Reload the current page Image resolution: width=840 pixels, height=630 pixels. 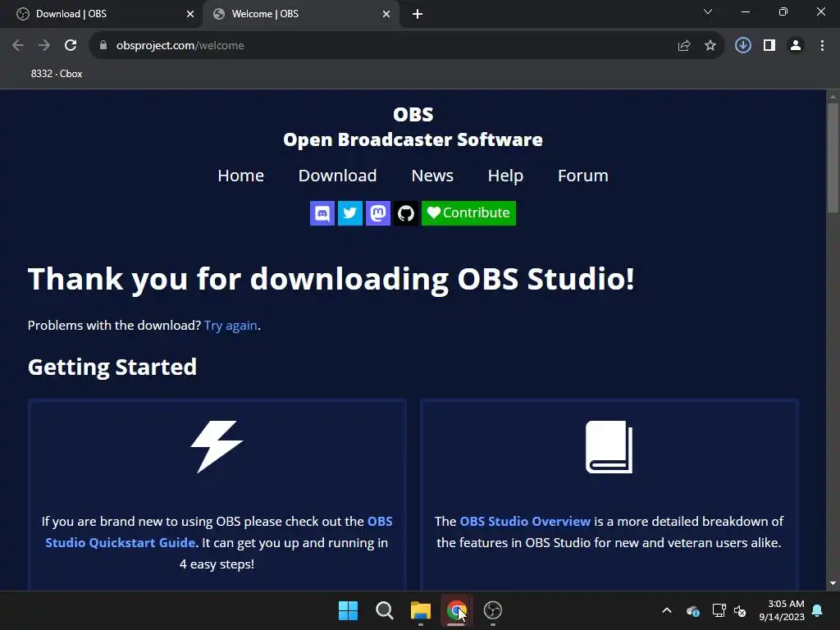coord(71,46)
